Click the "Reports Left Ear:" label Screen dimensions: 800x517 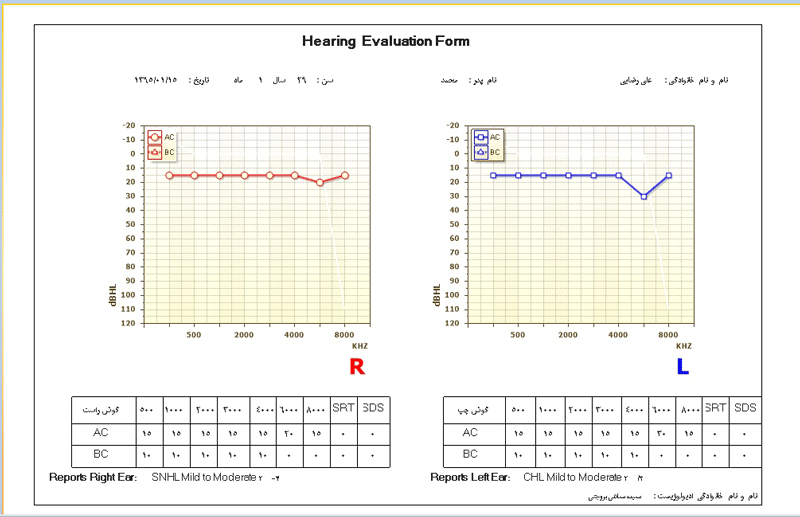470,477
